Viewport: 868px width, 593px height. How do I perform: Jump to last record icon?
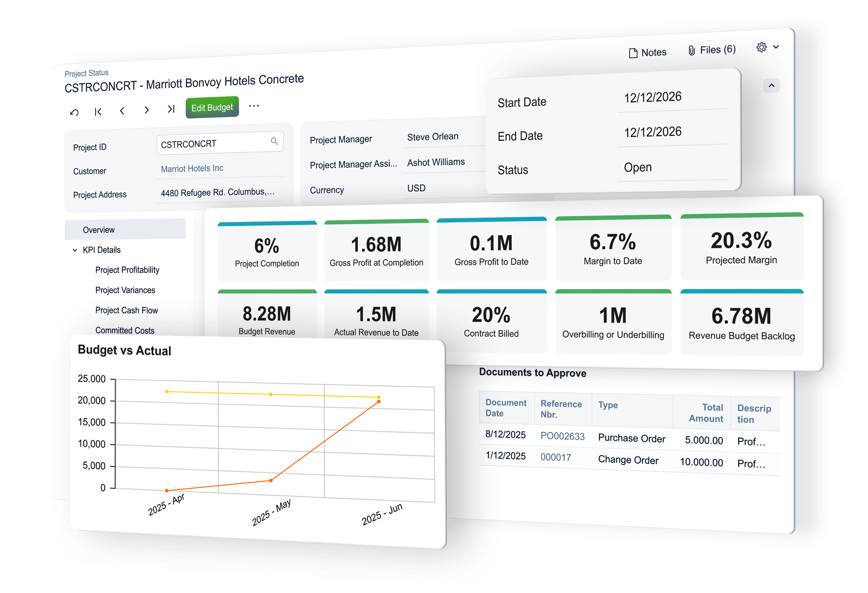coord(171,109)
